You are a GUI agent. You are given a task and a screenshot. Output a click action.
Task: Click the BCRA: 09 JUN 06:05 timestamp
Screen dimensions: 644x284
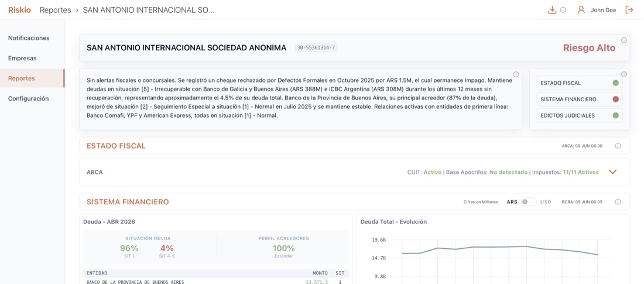582,202
